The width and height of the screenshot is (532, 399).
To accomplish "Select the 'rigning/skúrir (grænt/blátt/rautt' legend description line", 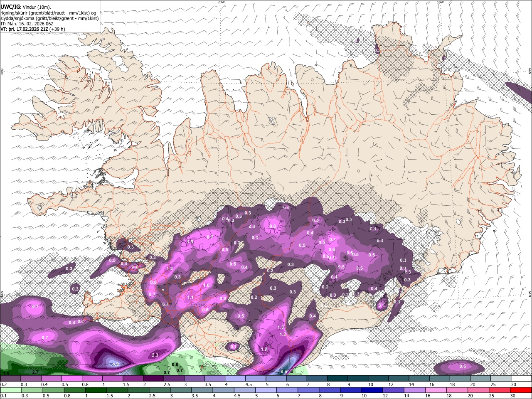I will click(48, 12).
